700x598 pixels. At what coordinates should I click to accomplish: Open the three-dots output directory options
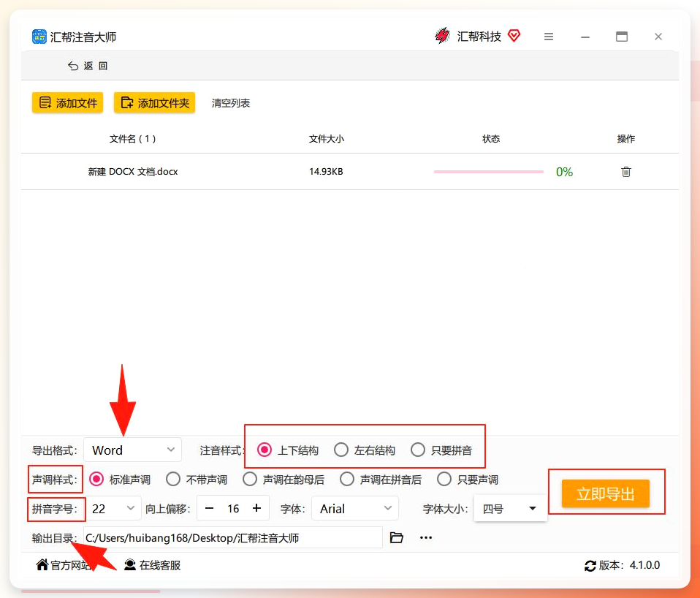(x=426, y=537)
